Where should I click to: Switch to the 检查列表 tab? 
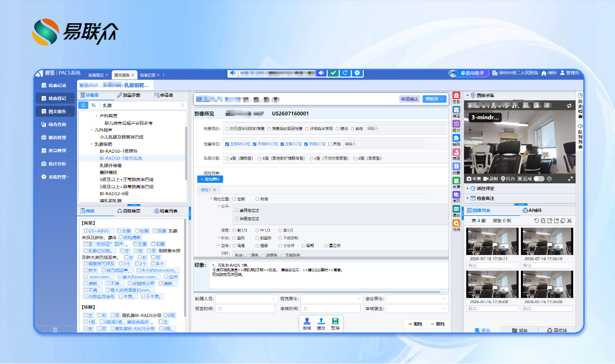166,211
